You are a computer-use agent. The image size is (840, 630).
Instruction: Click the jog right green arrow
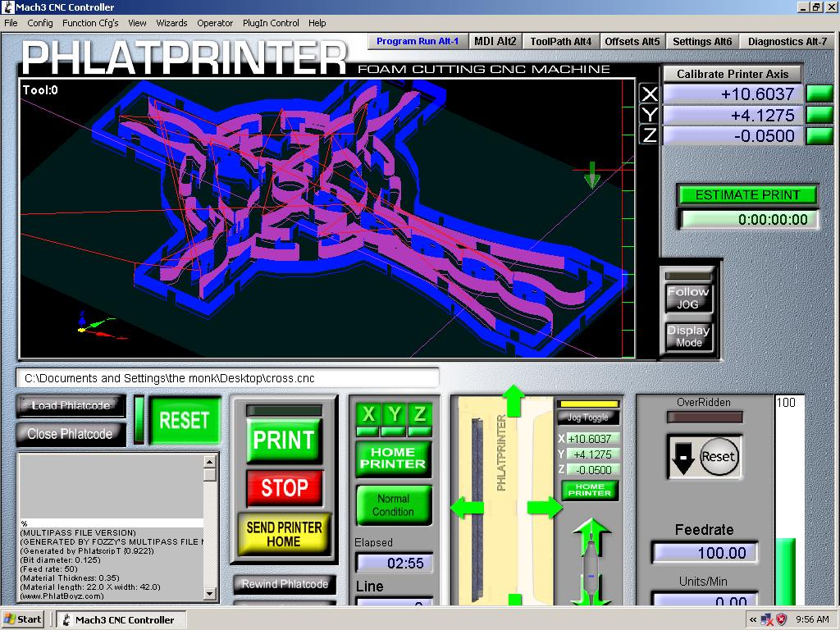click(x=545, y=507)
